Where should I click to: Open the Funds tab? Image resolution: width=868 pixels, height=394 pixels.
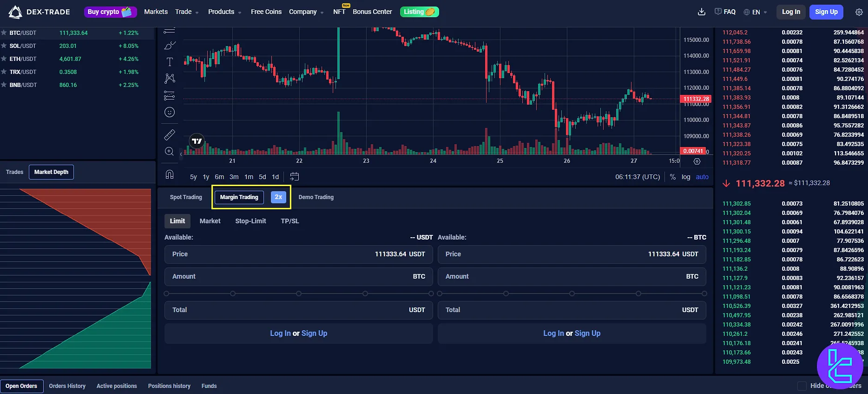pyautogui.click(x=209, y=386)
